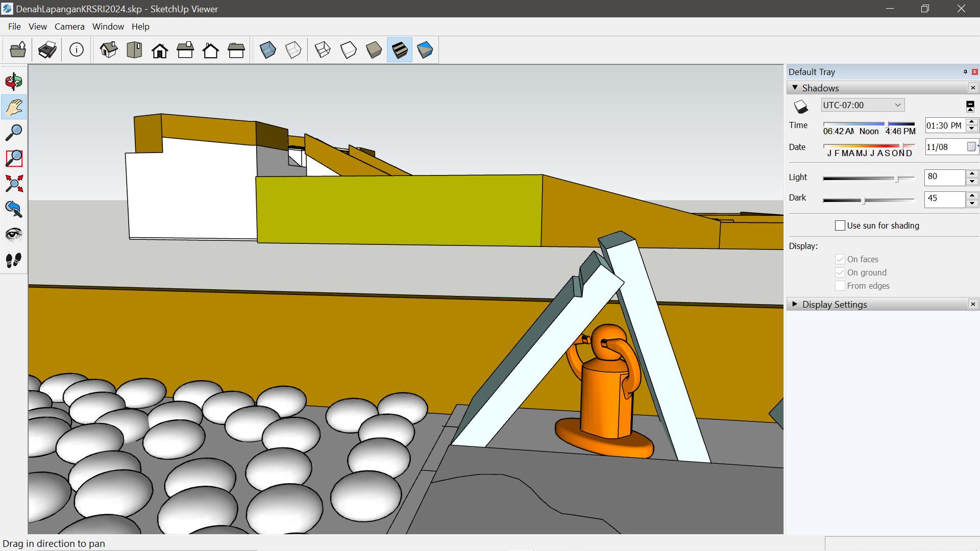Screen dimensions: 980x551
Task: Open the Help menu
Action: click(x=140, y=27)
